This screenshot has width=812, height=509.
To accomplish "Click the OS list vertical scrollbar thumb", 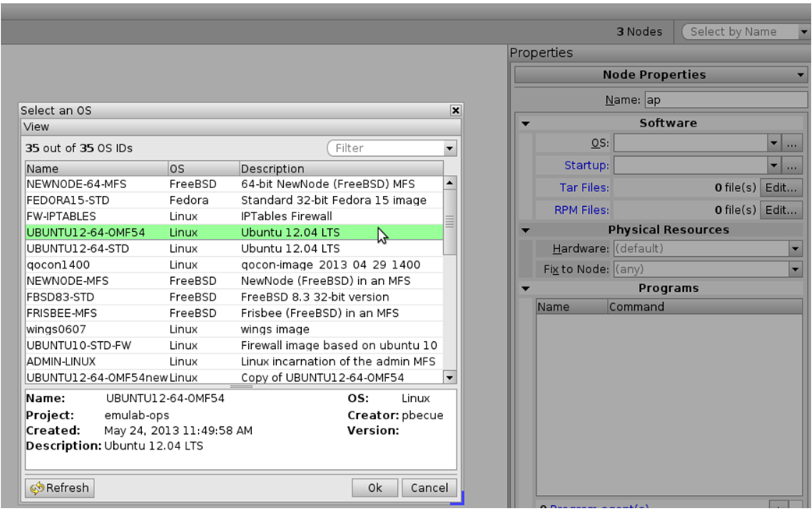I will pyautogui.click(x=449, y=222).
